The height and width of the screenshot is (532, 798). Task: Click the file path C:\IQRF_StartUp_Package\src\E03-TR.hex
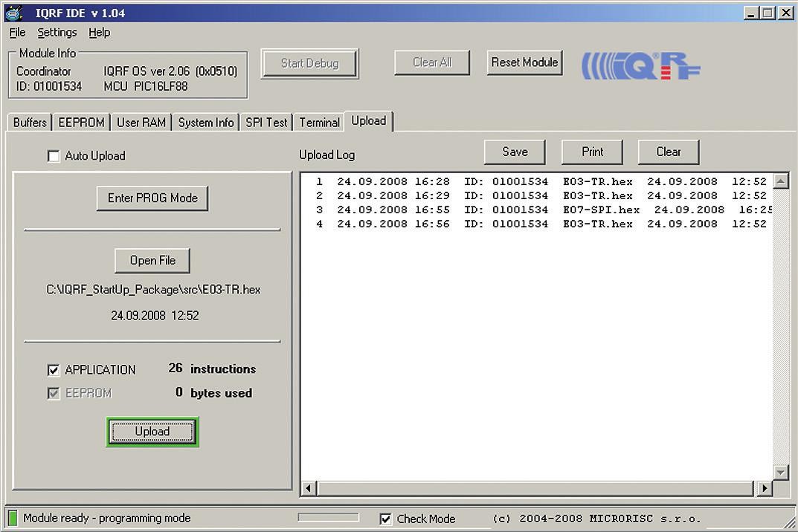153,290
